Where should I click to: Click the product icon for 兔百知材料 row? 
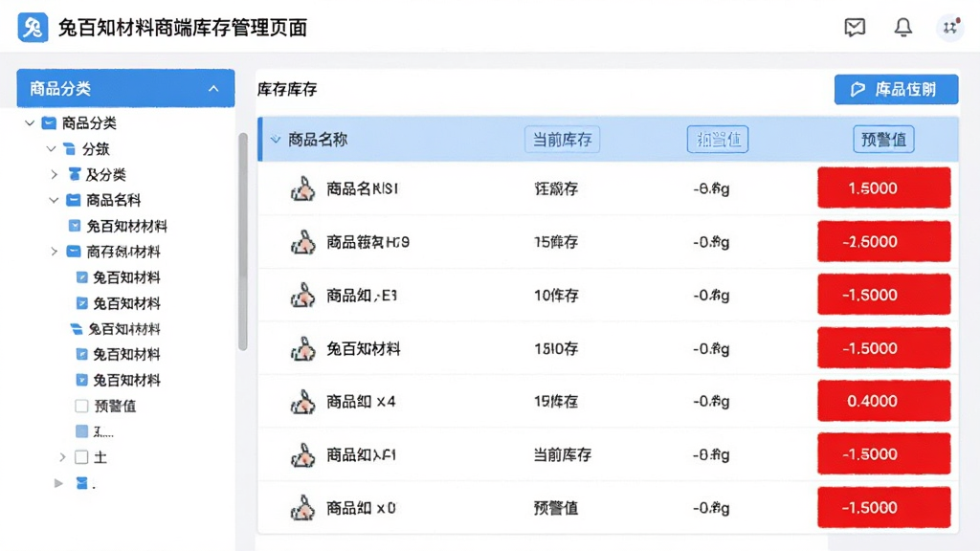[303, 348]
